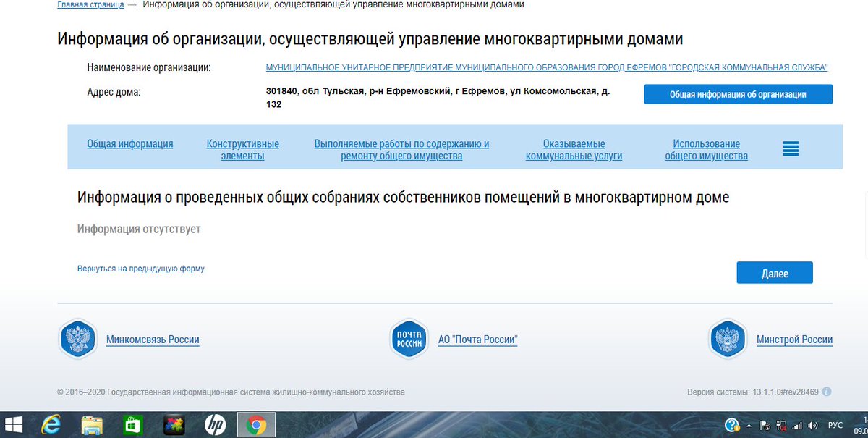Viewport: 868px width, 438px height.
Task: Open Выполняемые работы по содержанию tab
Action: (x=401, y=150)
